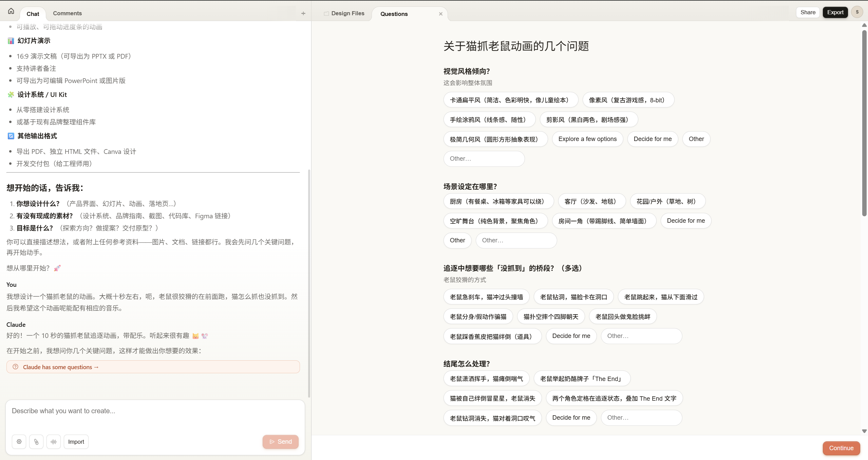Attach a file with the paperclip icon
Viewport: 868px width, 460px height.
(36, 442)
